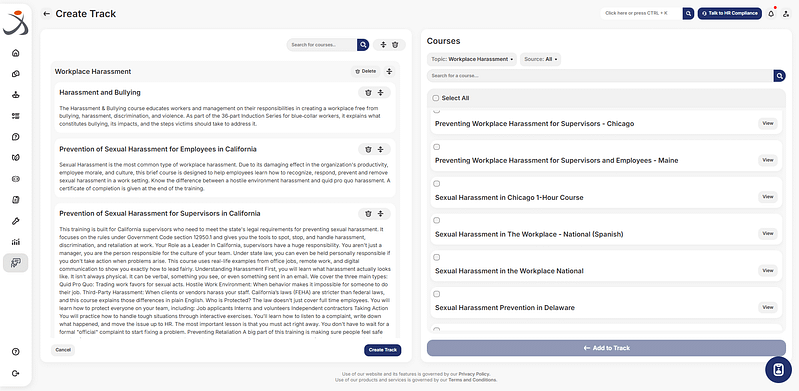View Sexual Harassment in the Workplace National
Viewport: 799px width, 391px height.
(x=768, y=270)
